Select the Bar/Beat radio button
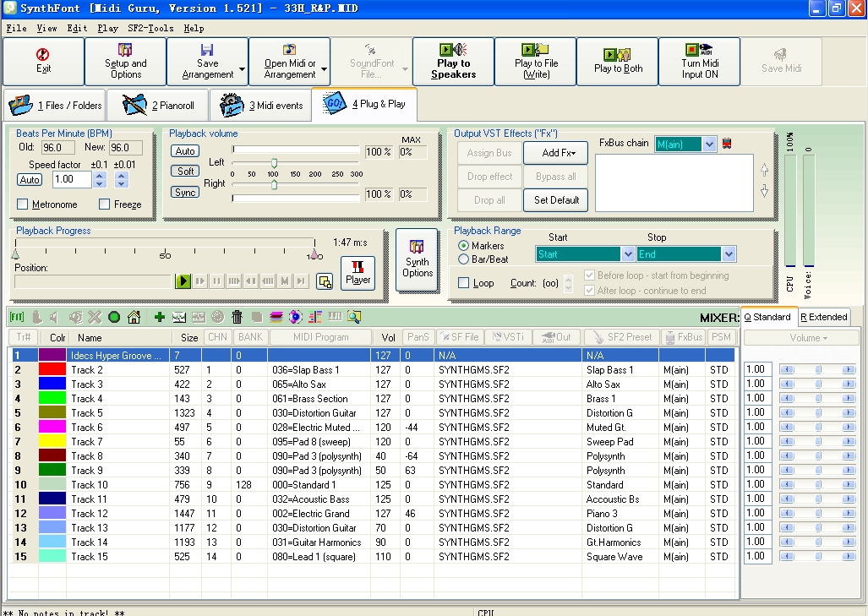This screenshot has height=616, width=868. [463, 259]
